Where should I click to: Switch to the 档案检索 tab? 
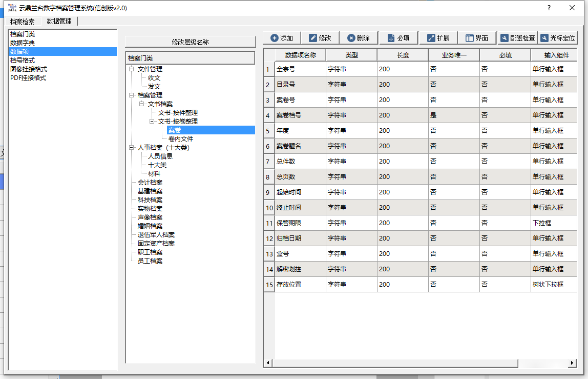pos(23,22)
